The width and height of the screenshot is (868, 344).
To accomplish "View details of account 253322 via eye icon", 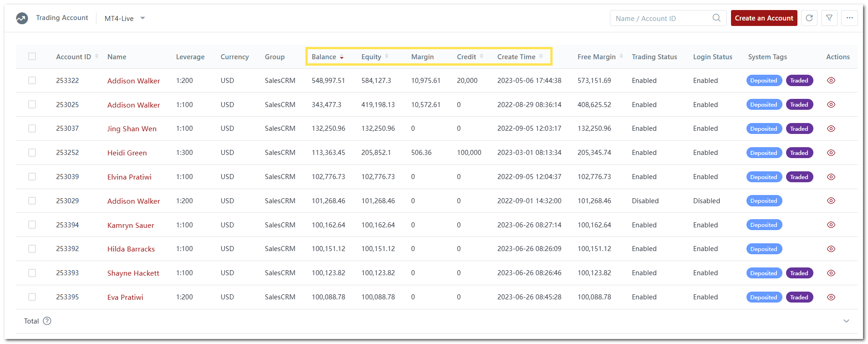I will 831,81.
